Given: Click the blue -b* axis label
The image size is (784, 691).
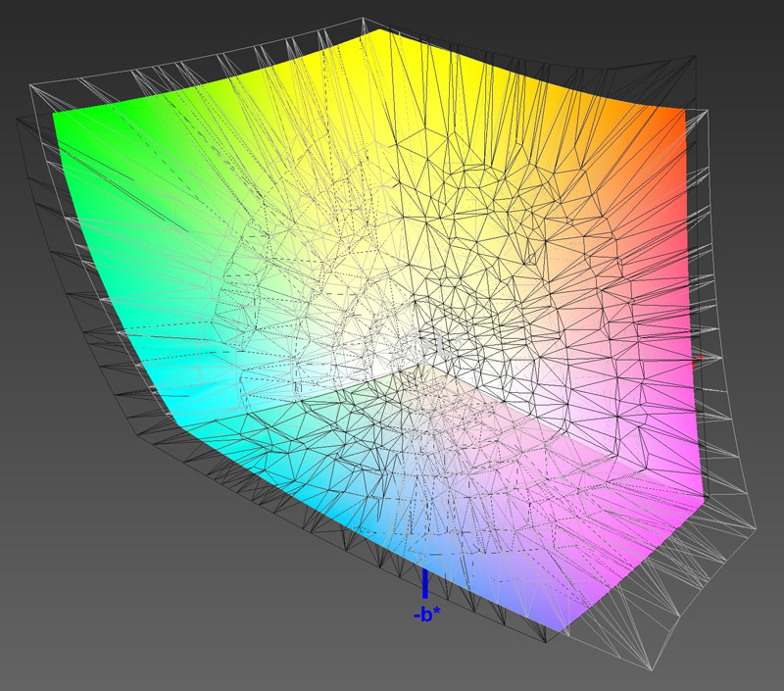Looking at the screenshot, I should [x=427, y=615].
